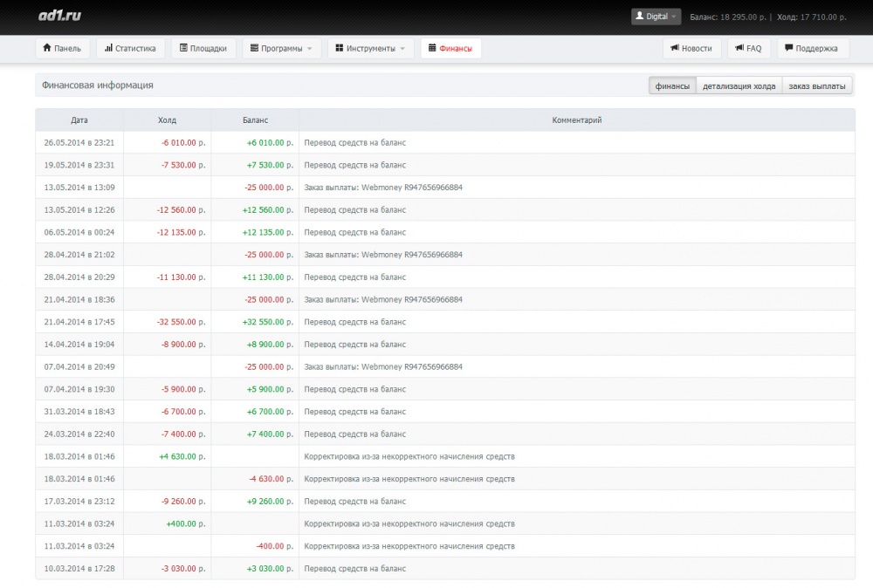Screen dimensions: 873x588
Task: Click the balance value -4 630.00 р.
Action: 272,479
